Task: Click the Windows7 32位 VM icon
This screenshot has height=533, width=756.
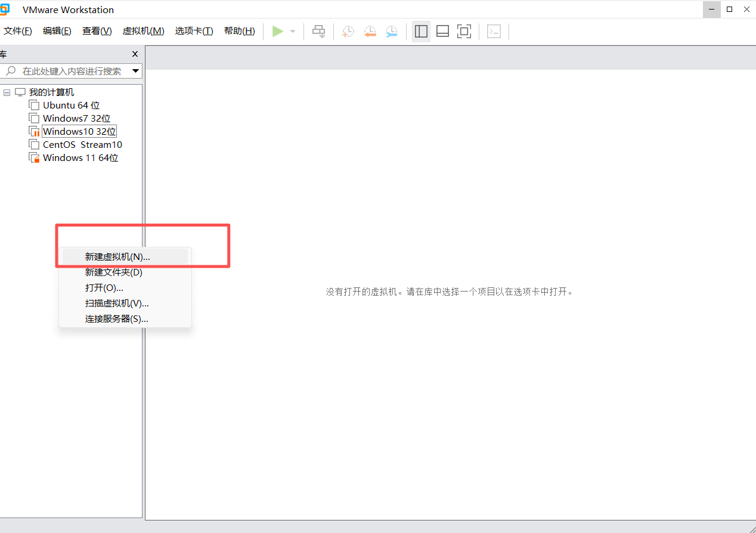Action: (x=34, y=119)
